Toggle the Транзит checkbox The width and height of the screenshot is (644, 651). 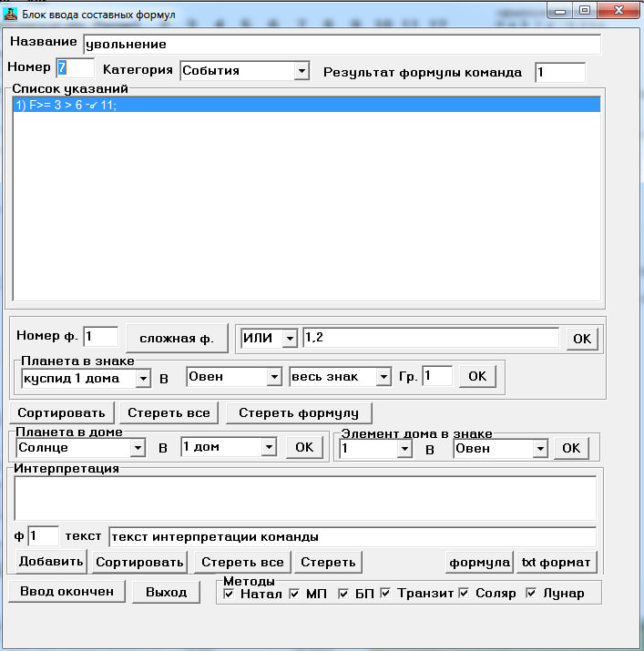(385, 594)
